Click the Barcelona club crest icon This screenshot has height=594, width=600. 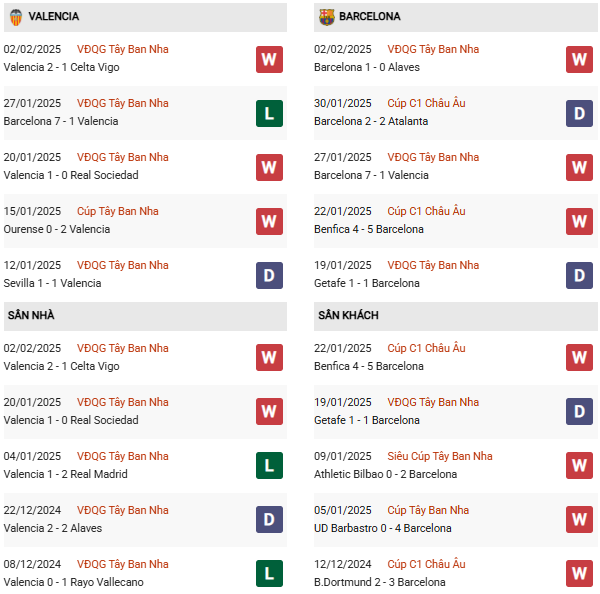[x=326, y=17]
